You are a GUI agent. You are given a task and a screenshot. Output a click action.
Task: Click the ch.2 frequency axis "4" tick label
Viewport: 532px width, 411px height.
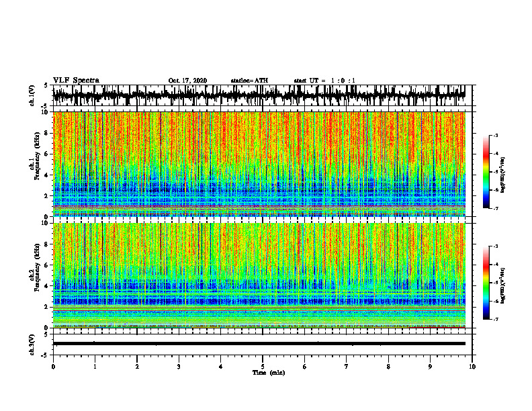pyautogui.click(x=46, y=286)
